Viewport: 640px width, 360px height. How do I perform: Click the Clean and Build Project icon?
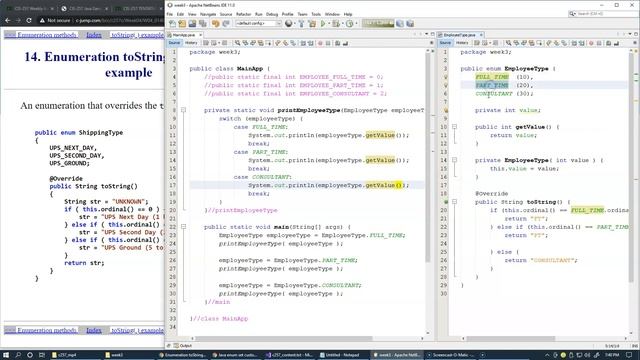coord(312,24)
